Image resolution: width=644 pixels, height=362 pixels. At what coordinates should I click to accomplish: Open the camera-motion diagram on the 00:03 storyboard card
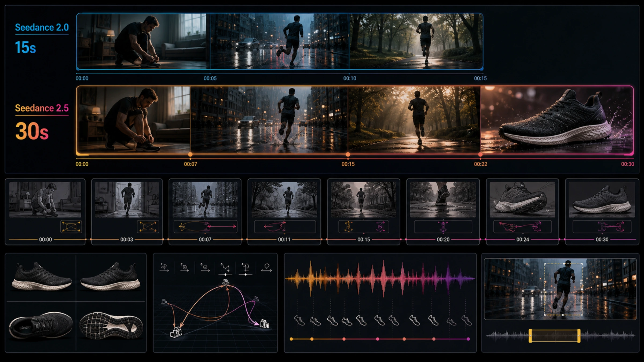pos(148,227)
